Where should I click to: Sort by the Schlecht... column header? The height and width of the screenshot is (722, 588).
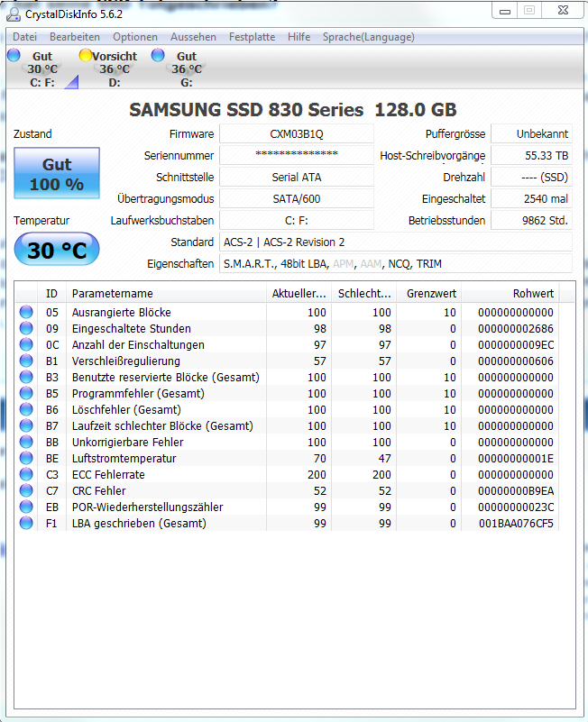click(364, 293)
